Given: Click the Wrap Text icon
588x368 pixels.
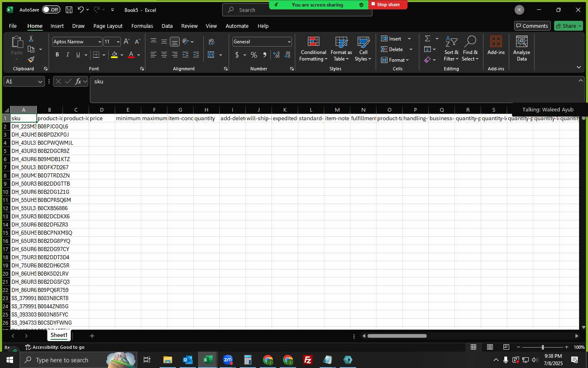Looking at the screenshot, I should coord(212,42).
